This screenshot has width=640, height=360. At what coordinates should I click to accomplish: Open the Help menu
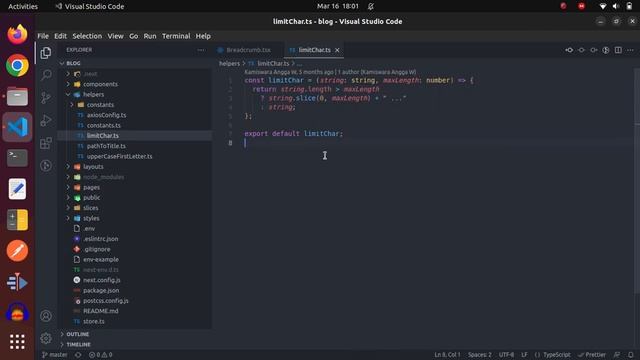point(203,36)
